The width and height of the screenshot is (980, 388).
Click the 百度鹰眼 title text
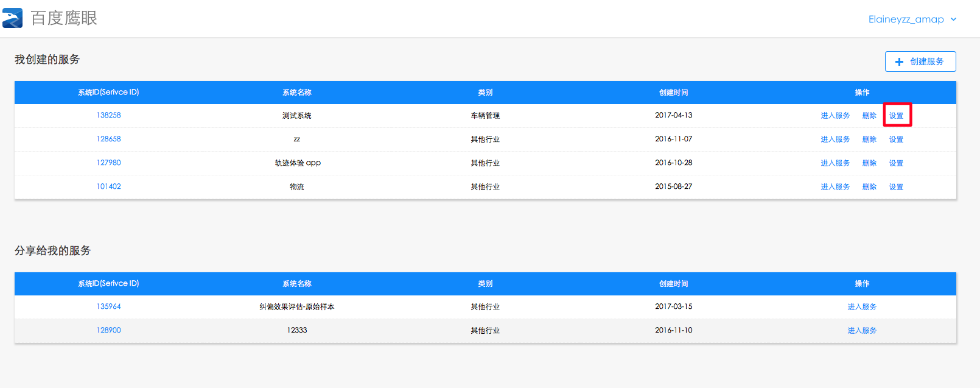coord(64,18)
